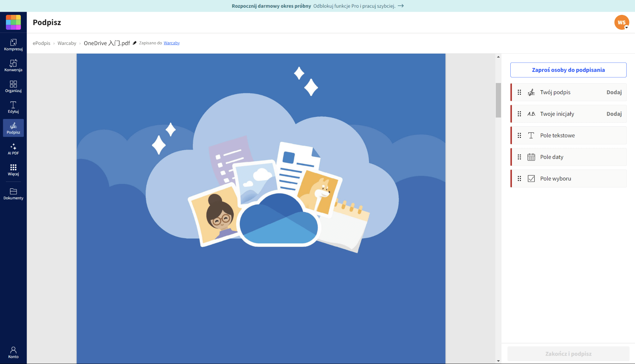The width and height of the screenshot is (635, 364).
Task: Click the Smallpdf colorful logo
Action: point(13,22)
